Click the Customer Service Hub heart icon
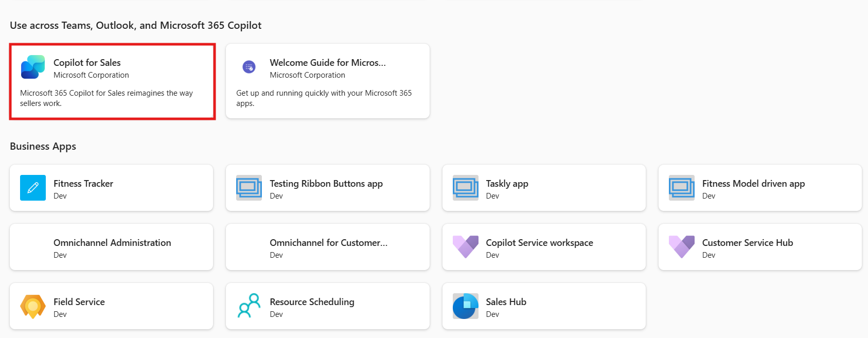The width and height of the screenshot is (868, 338). [681, 247]
